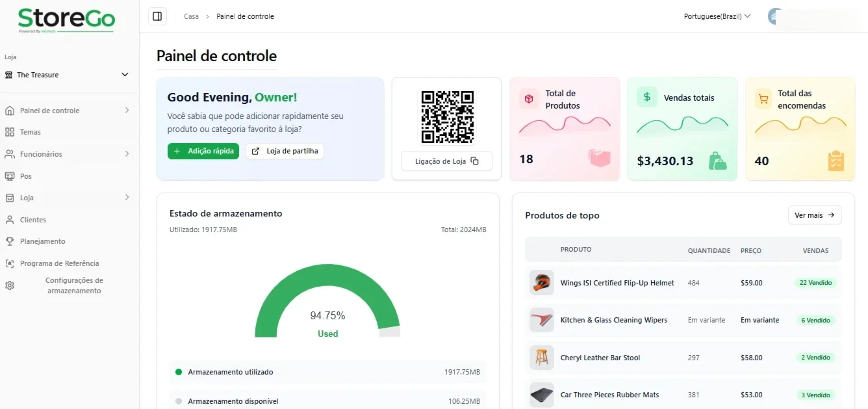Expand the Painel de controle submenu

pyautogui.click(x=127, y=111)
